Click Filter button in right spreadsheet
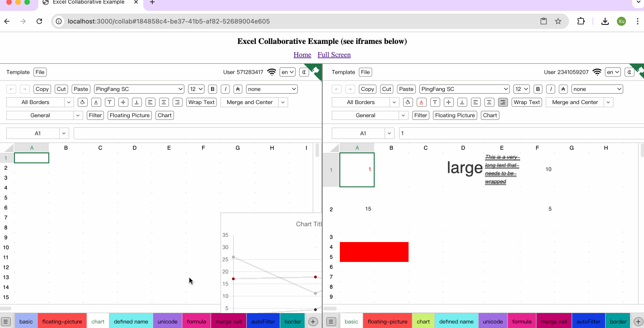644x328 pixels. (x=421, y=115)
